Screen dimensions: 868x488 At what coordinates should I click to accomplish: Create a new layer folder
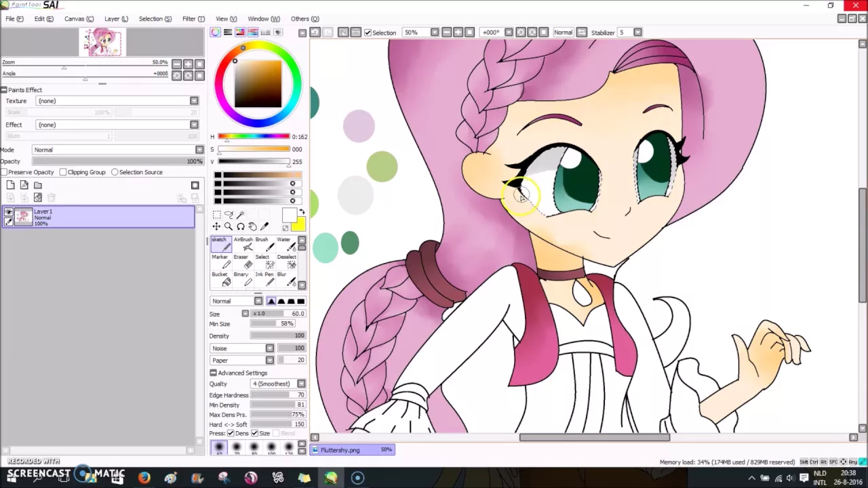tap(38, 185)
